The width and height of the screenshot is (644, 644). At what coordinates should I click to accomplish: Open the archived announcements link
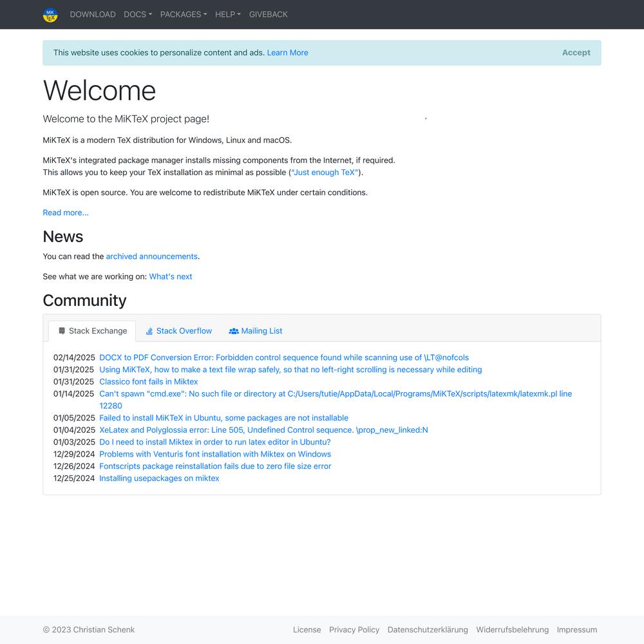pos(151,256)
